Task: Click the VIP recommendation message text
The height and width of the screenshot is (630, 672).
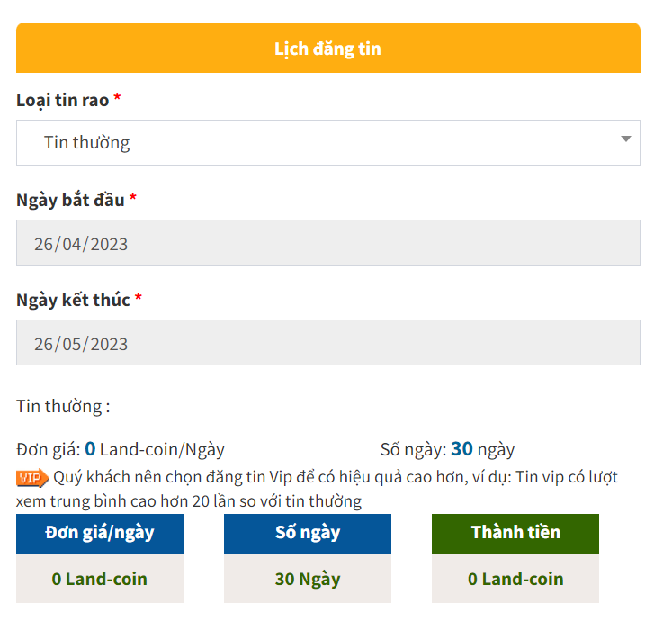Action: click(x=318, y=489)
